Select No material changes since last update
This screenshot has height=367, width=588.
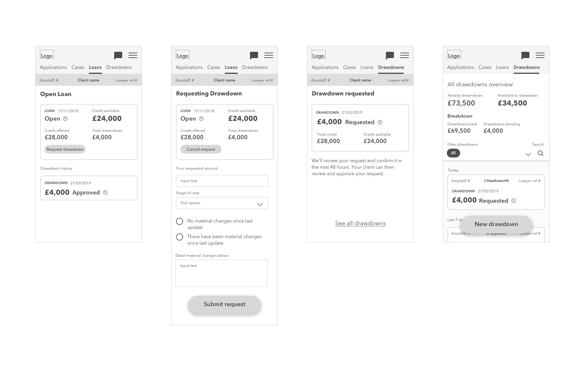pos(180,221)
